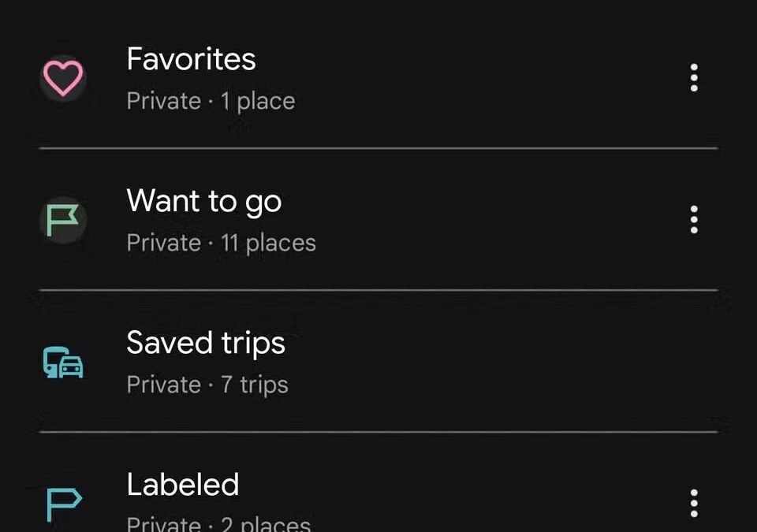Tap the divider line below Saved trips
757x532 pixels.
pos(378,432)
